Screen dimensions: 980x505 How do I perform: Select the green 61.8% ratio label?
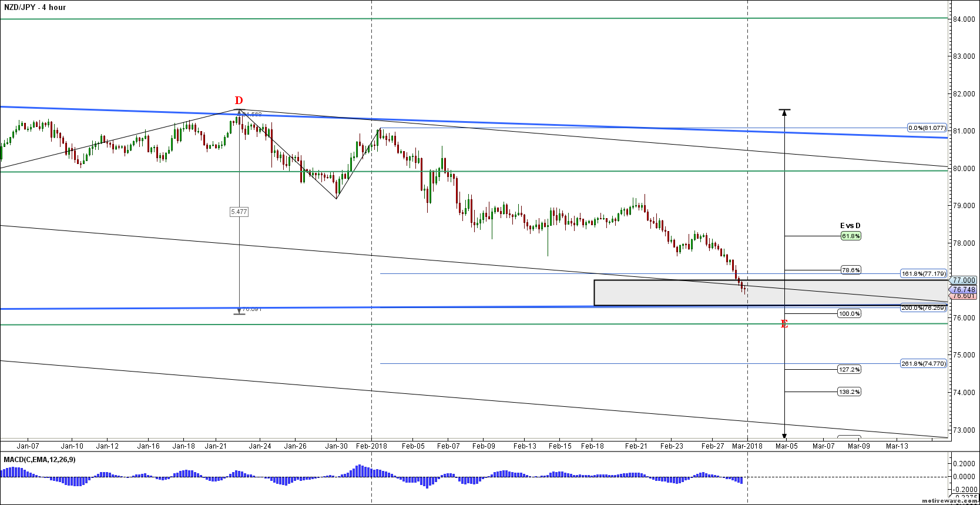click(x=851, y=236)
